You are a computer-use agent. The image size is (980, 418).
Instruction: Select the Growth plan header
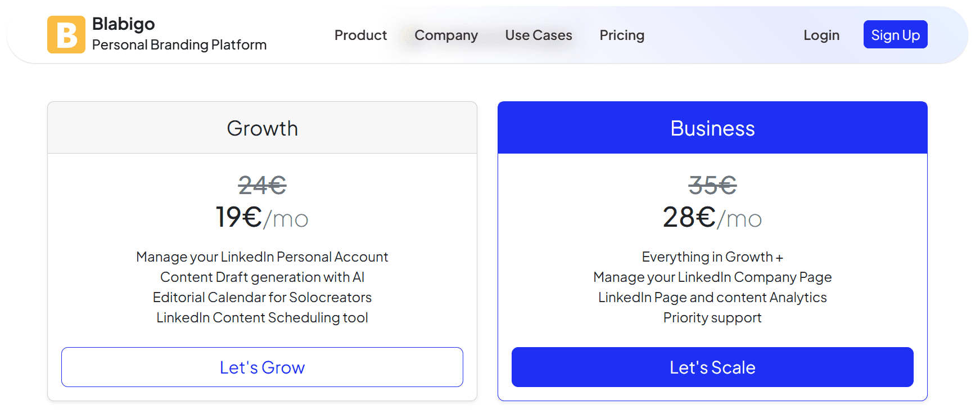[262, 128]
